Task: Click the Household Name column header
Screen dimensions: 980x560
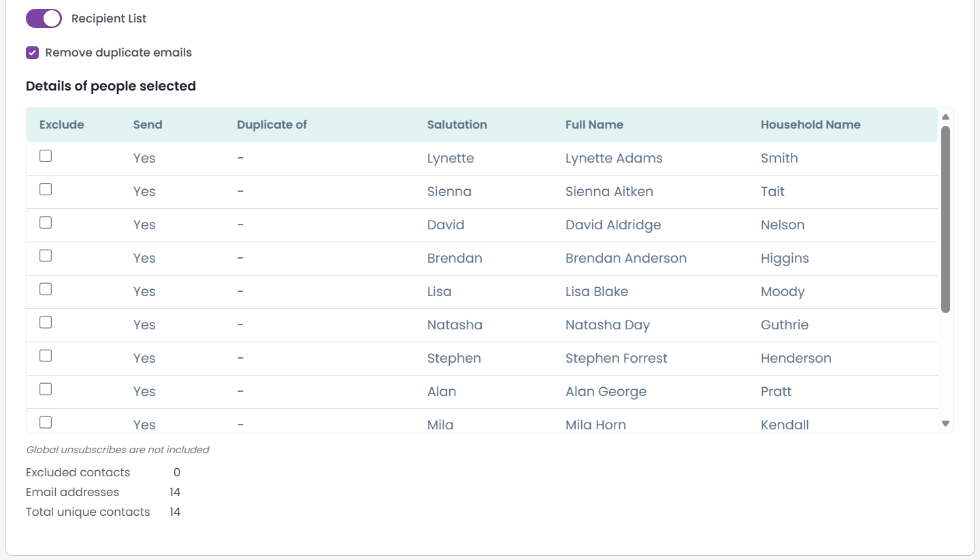Action: 811,125
